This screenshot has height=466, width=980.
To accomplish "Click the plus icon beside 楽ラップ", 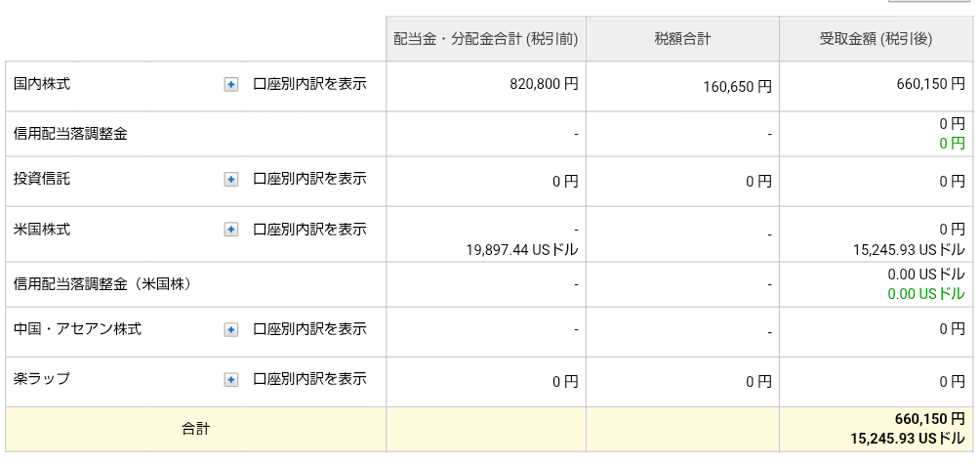I will pyautogui.click(x=231, y=379).
